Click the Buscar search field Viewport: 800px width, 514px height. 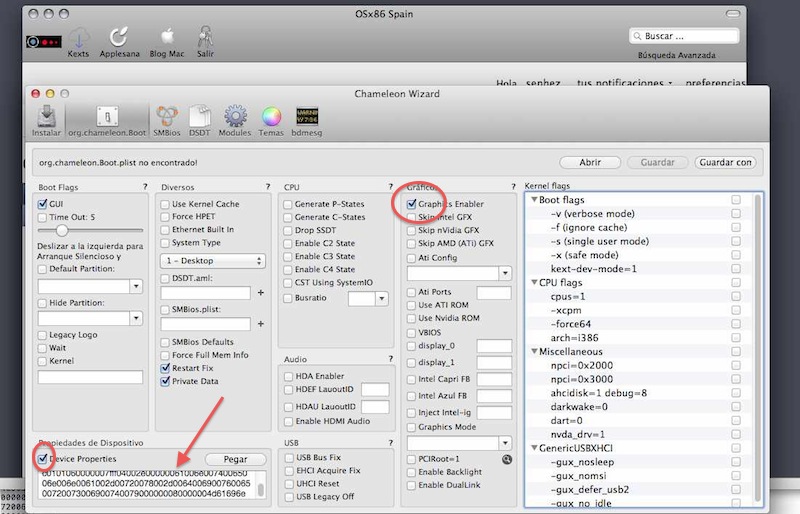pyautogui.click(x=684, y=36)
